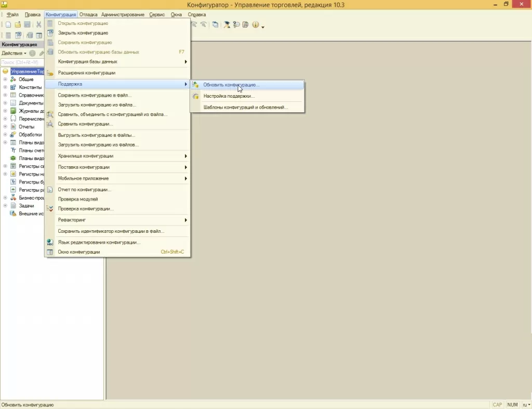Click the help search question-mark icon

(236, 24)
